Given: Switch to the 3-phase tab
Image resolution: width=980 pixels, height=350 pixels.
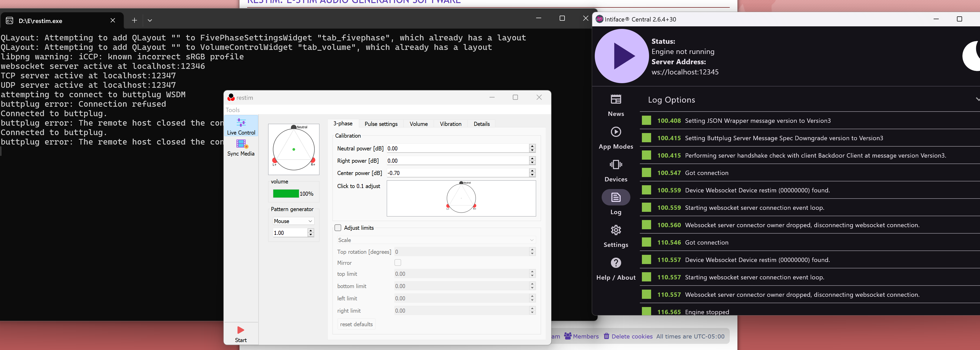Looking at the screenshot, I should pyautogui.click(x=343, y=124).
